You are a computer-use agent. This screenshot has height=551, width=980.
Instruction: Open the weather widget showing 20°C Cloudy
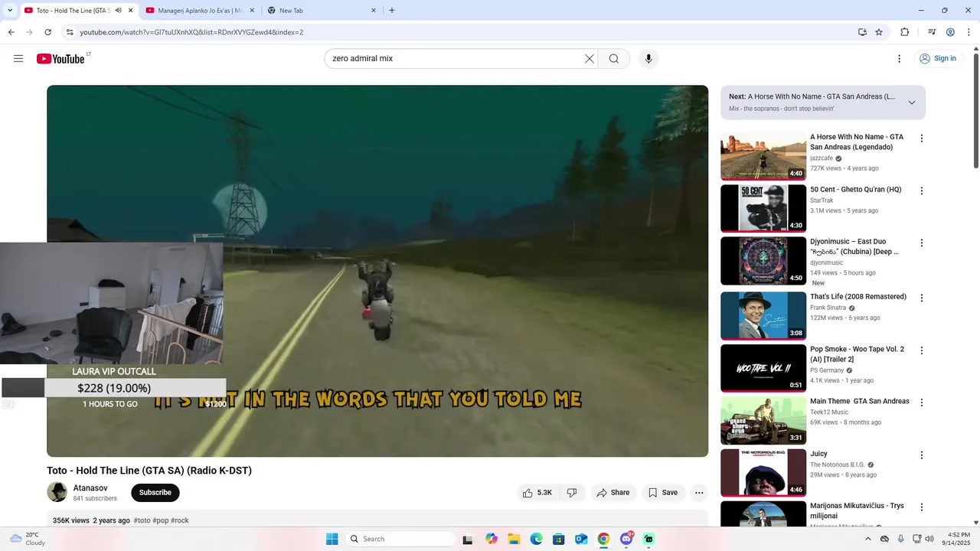(27, 539)
